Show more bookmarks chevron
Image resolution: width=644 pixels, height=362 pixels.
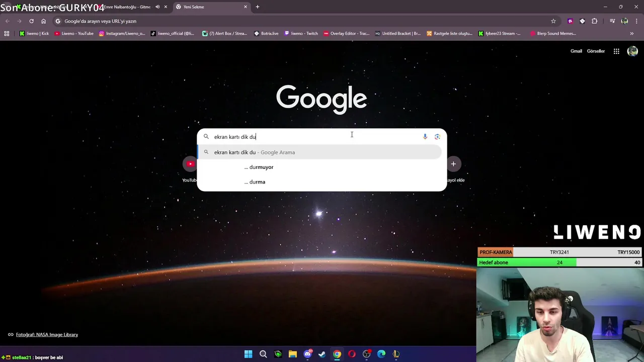(632, 34)
